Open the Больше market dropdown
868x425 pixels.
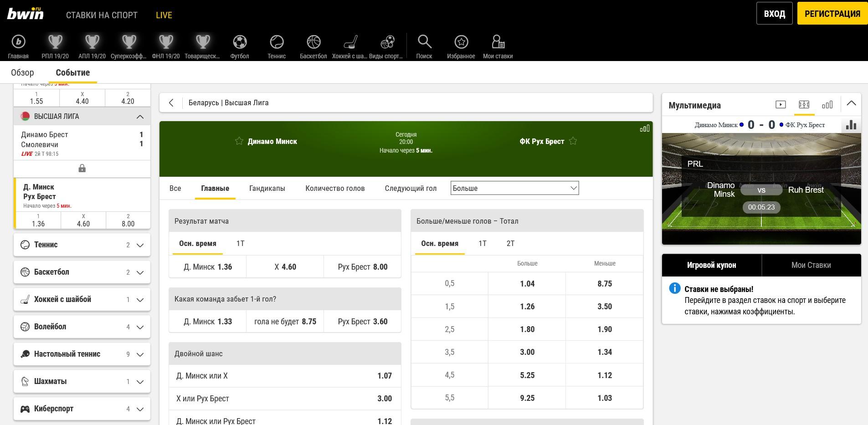tap(514, 188)
